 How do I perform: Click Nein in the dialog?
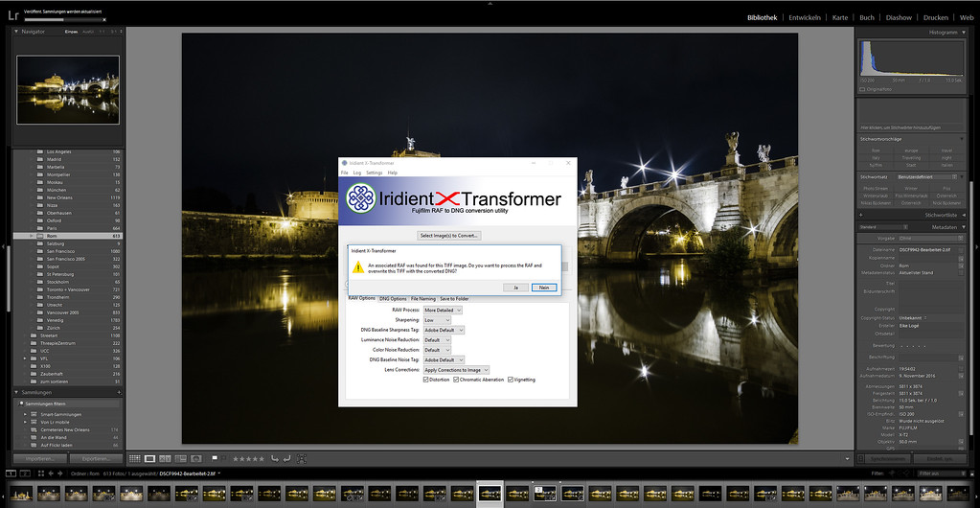544,288
